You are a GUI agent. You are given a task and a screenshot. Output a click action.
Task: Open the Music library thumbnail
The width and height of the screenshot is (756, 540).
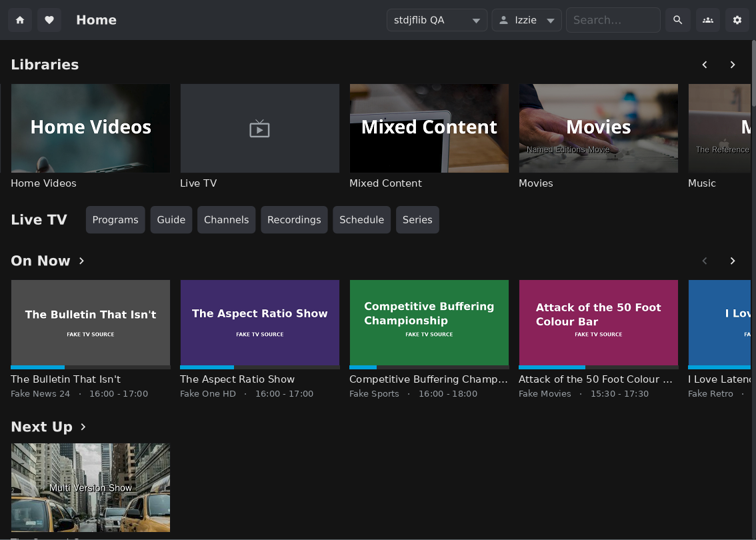pos(719,128)
